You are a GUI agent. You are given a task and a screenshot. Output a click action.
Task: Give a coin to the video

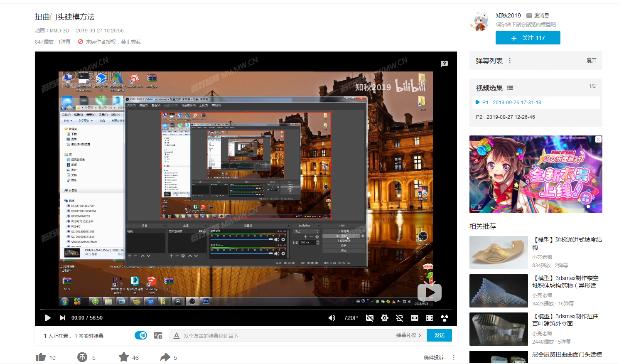[82, 357]
